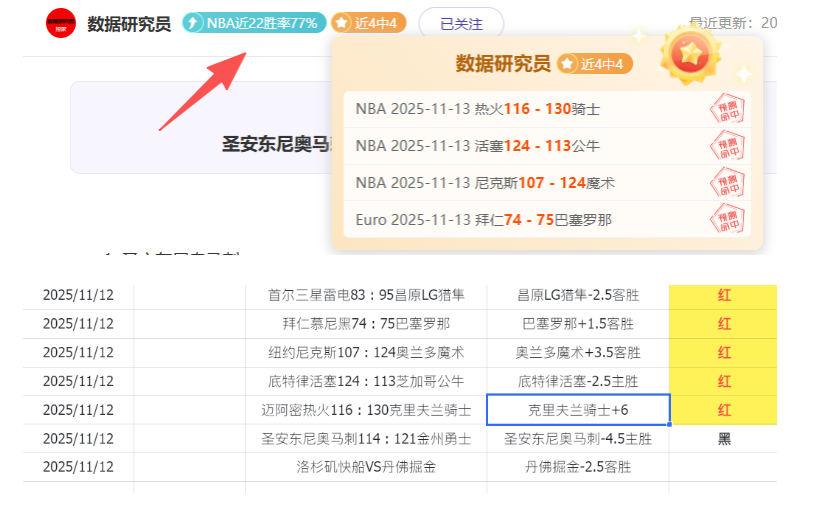Viewport: 822px width, 506px height.
Task: Toggle the 已关注 follow button
Action: pyautogui.click(x=461, y=23)
